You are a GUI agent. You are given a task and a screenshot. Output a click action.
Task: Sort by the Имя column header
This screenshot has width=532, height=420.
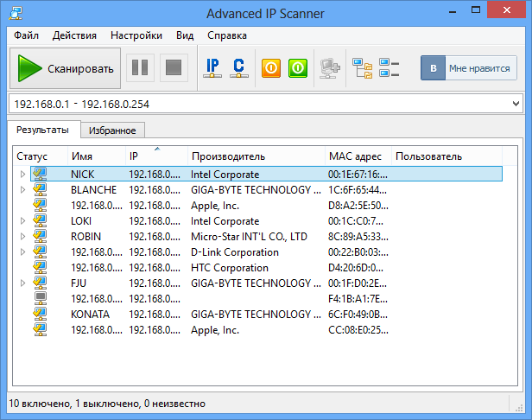[x=97, y=156]
